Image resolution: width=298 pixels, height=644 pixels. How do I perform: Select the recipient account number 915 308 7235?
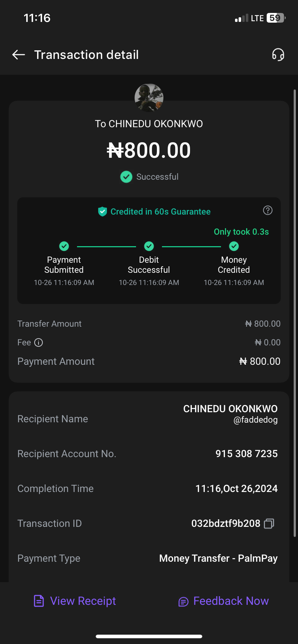point(247,454)
